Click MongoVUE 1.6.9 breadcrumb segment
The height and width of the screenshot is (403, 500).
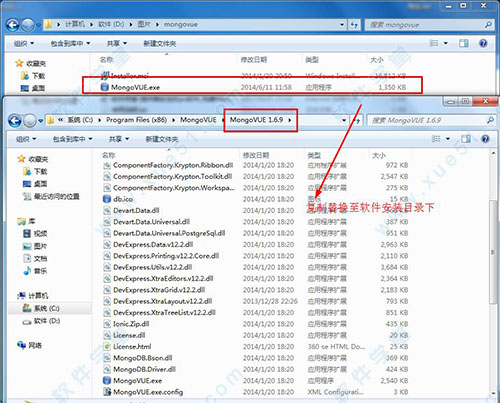(256, 120)
